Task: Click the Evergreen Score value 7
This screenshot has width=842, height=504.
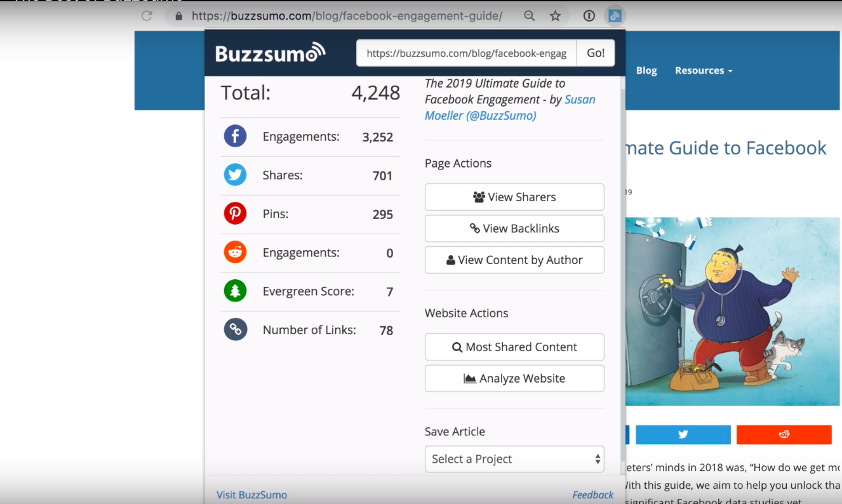Action: click(x=390, y=292)
